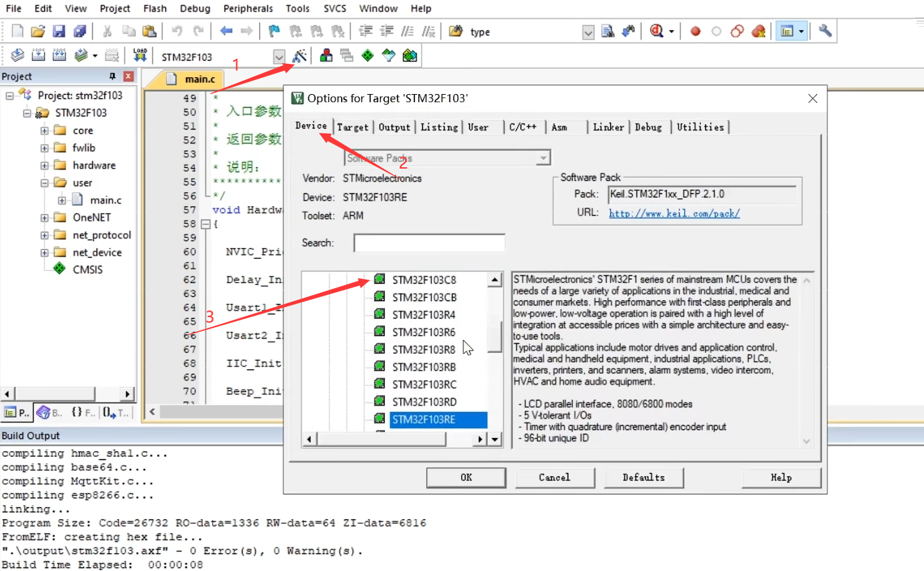The height and width of the screenshot is (571, 924).
Task: Open Configure Tools with the wrench icon
Action: [825, 32]
